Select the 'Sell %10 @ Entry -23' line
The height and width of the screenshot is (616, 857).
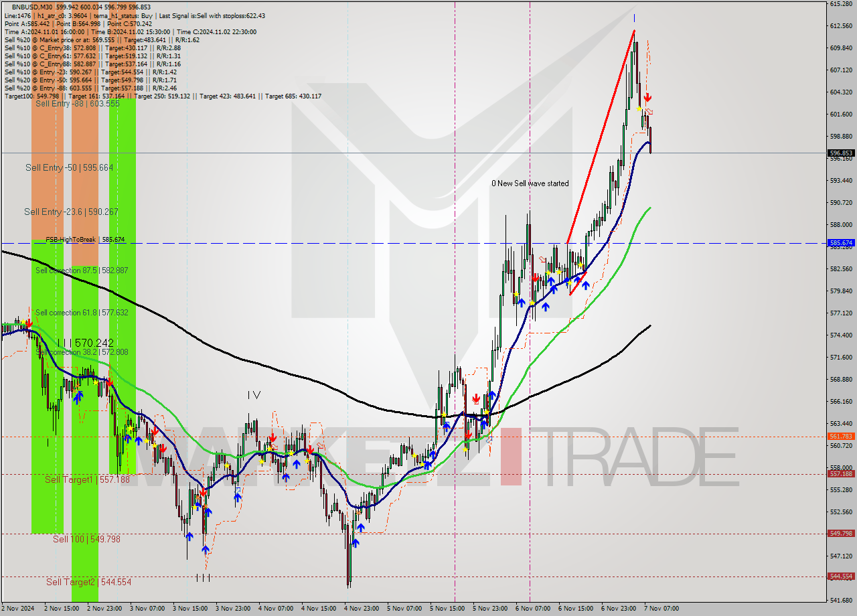point(90,72)
